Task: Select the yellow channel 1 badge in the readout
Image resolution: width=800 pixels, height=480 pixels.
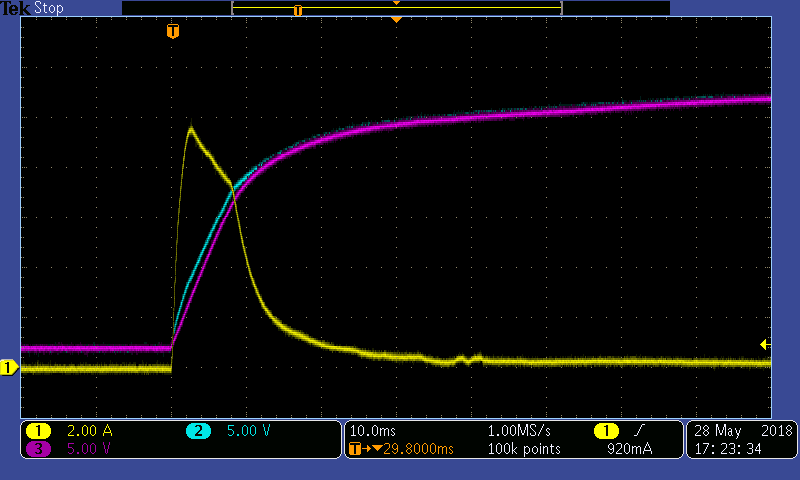Action: (x=38, y=431)
